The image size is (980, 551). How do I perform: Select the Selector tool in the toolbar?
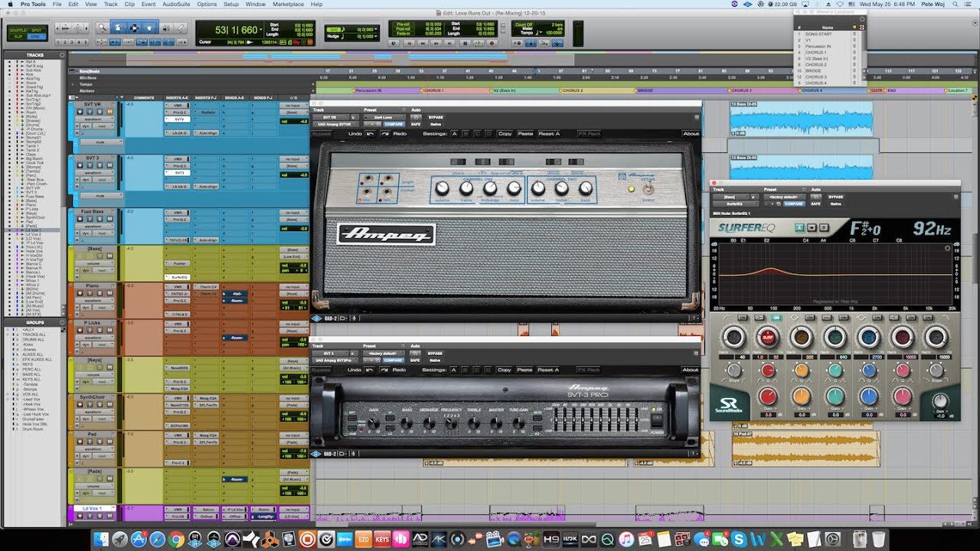133,28
